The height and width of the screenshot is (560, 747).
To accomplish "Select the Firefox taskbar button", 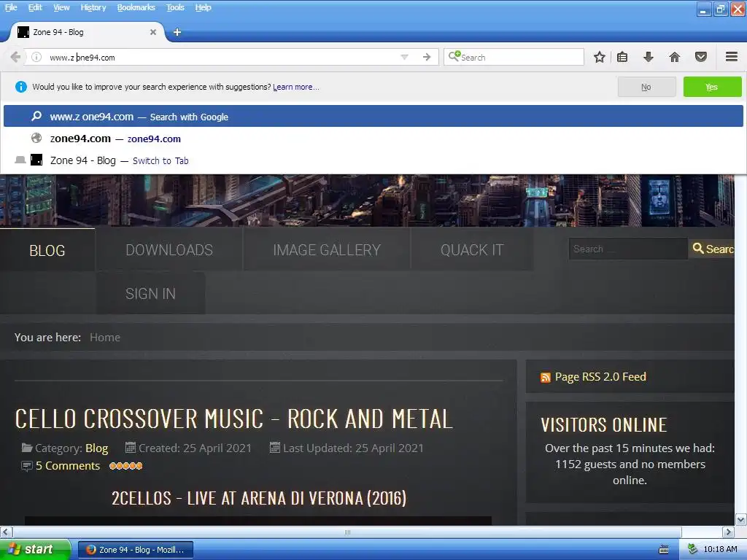I will coord(136,550).
